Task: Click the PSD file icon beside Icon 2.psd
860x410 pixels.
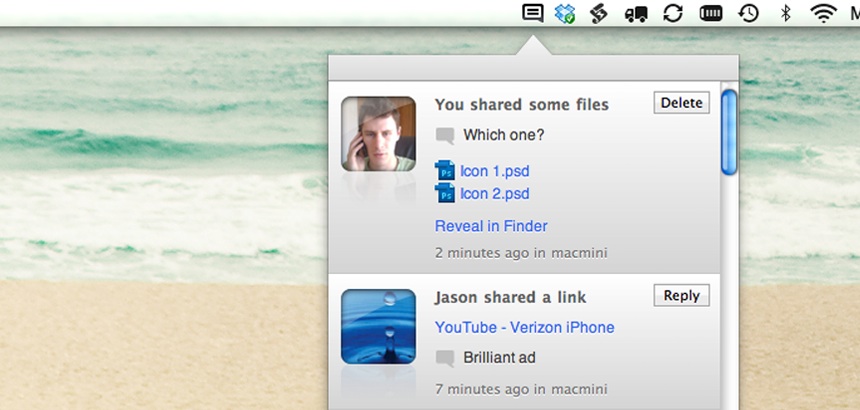Action: click(445, 194)
